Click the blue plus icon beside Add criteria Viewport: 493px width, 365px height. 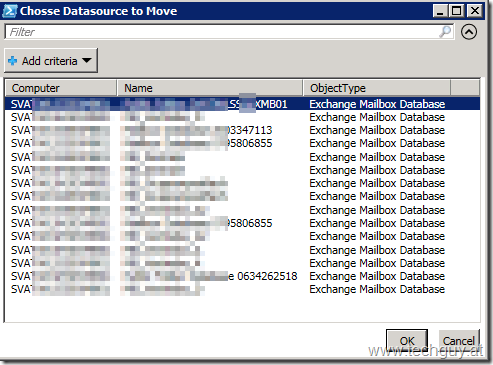pyautogui.click(x=13, y=61)
